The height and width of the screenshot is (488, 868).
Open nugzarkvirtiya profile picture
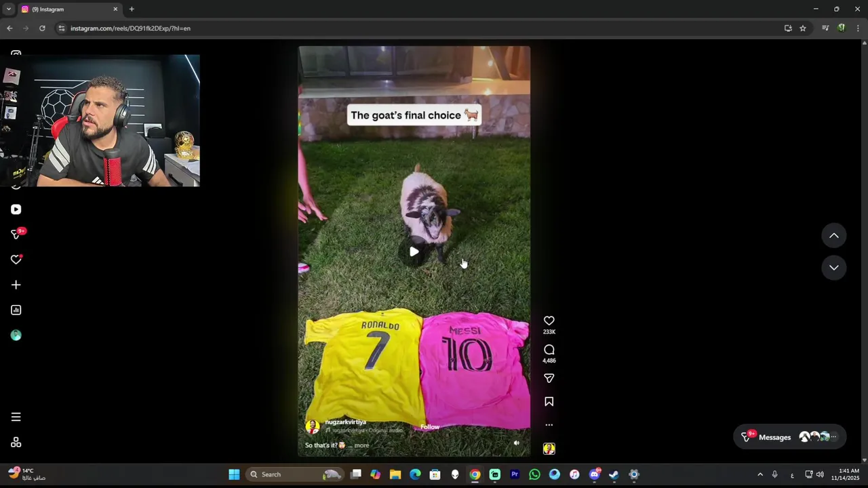(313, 426)
